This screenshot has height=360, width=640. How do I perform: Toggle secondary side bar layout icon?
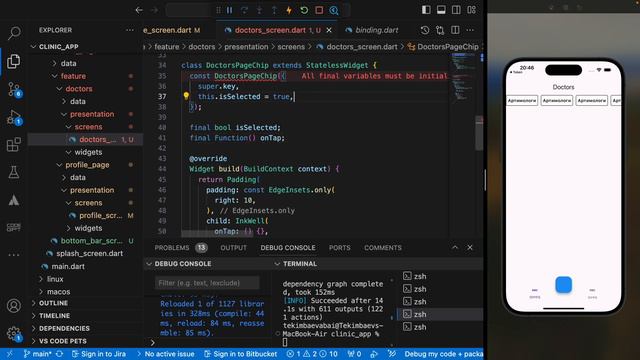coord(456,10)
